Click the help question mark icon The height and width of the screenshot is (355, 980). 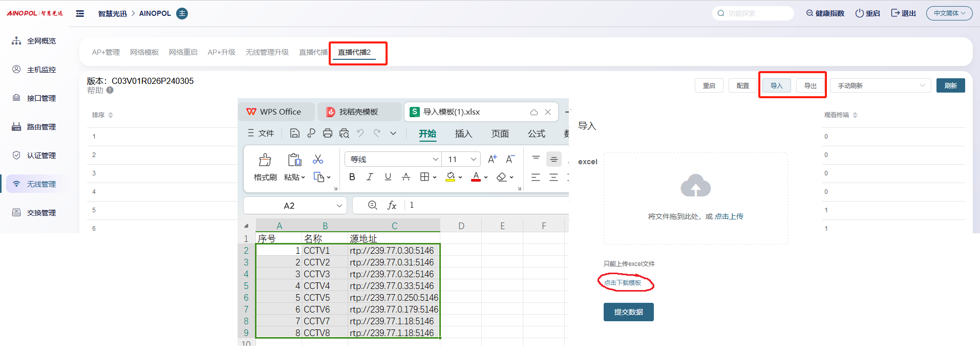point(110,91)
